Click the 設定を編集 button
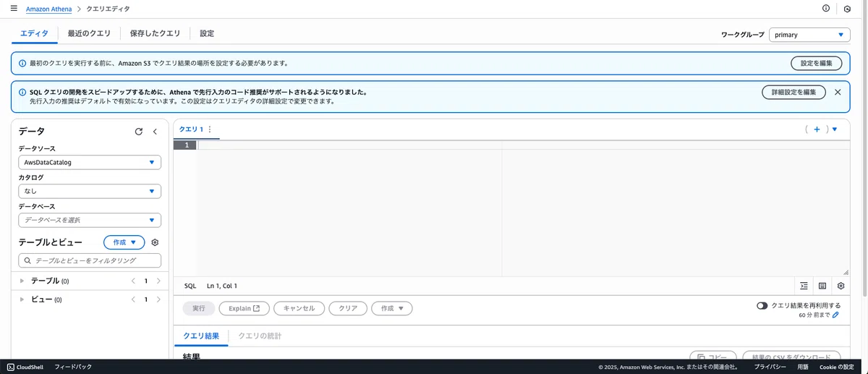The width and height of the screenshot is (868, 374). [817, 63]
